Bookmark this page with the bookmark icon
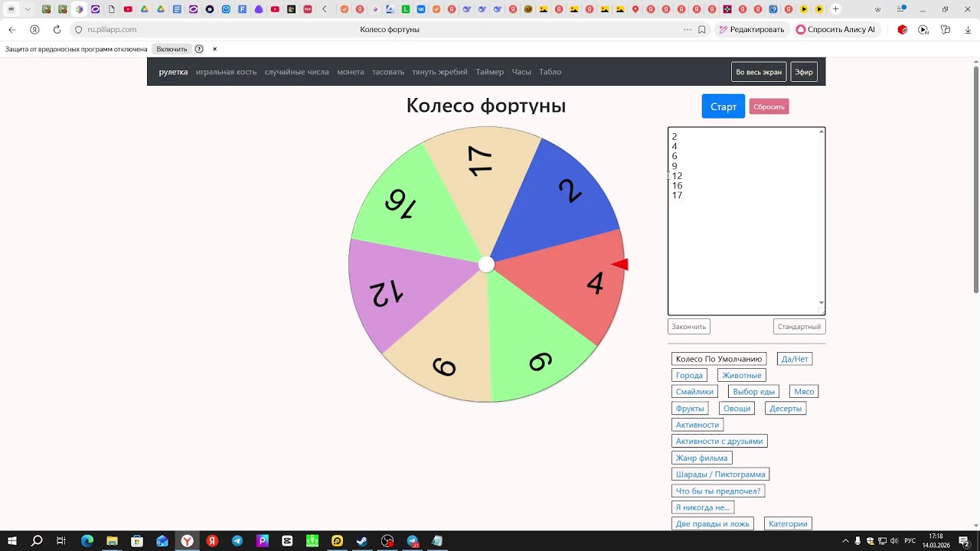Screen dimensions: 980x551 (701, 30)
